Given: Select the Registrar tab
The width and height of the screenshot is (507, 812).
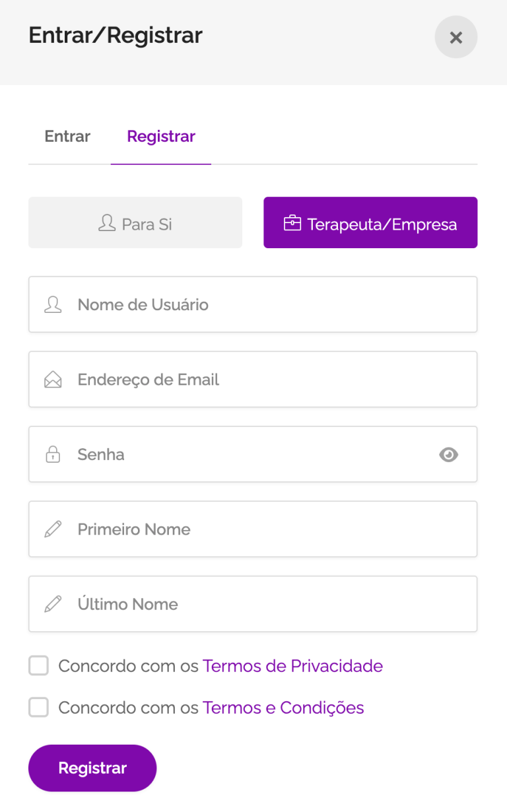Looking at the screenshot, I should pos(161,137).
